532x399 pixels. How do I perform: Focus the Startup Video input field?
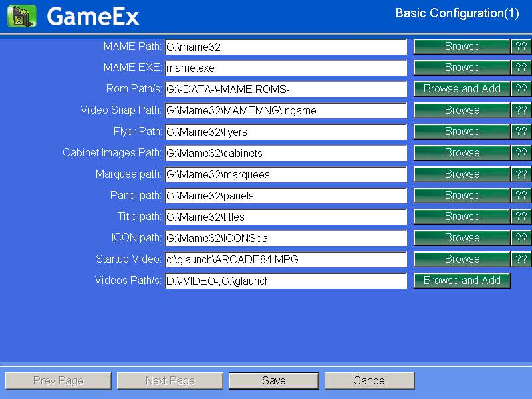click(285, 259)
